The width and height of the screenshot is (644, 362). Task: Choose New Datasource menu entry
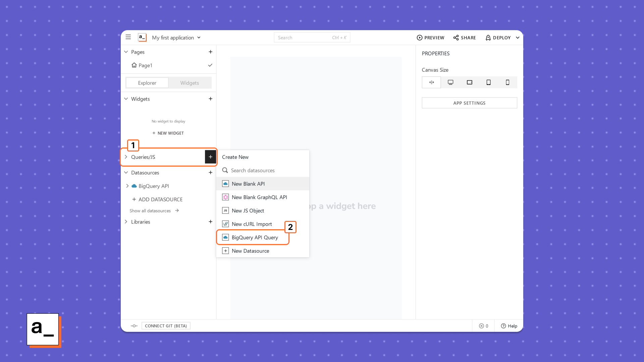pyautogui.click(x=263, y=251)
